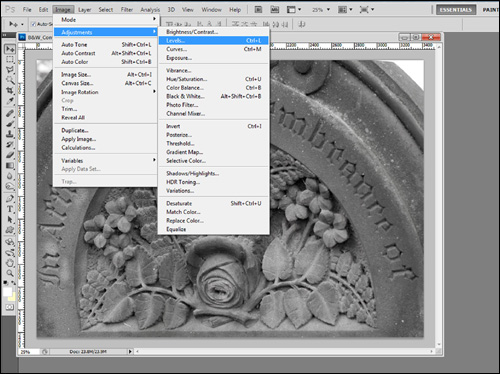Viewport: 500px width, 374px height.
Task: Click the foreground color swatch
Action: pyautogui.click(x=7, y=292)
